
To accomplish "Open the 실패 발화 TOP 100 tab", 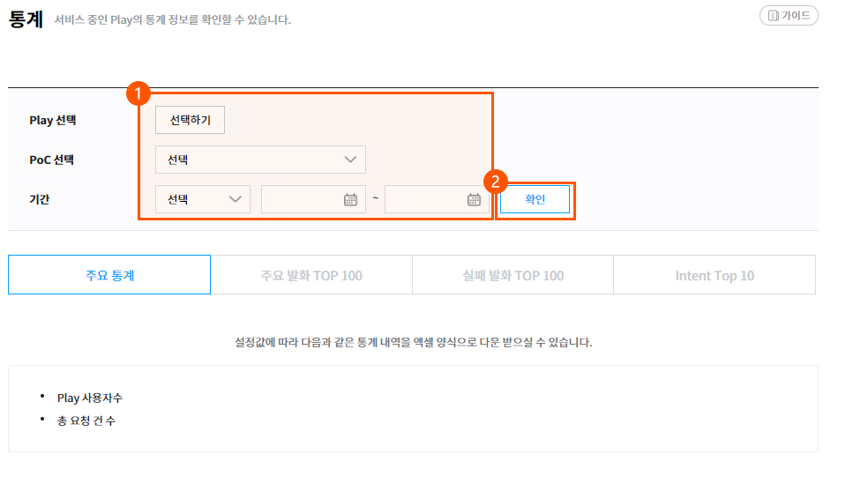I will (x=513, y=275).
